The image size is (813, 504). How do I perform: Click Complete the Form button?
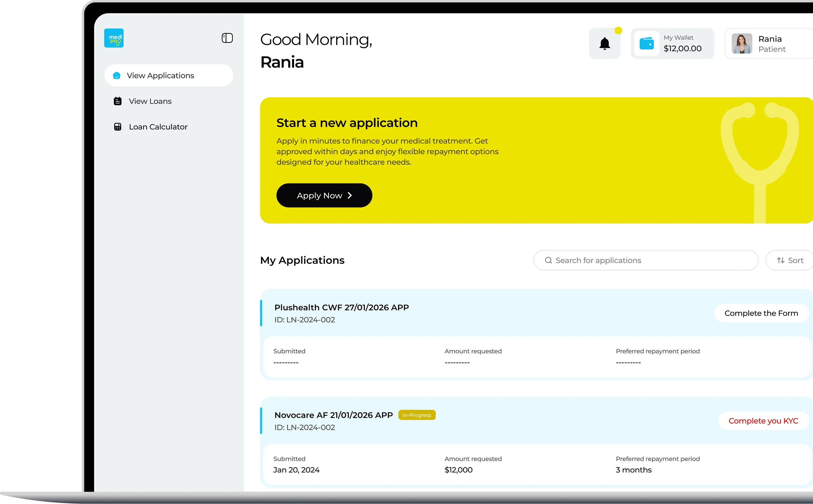pyautogui.click(x=761, y=313)
